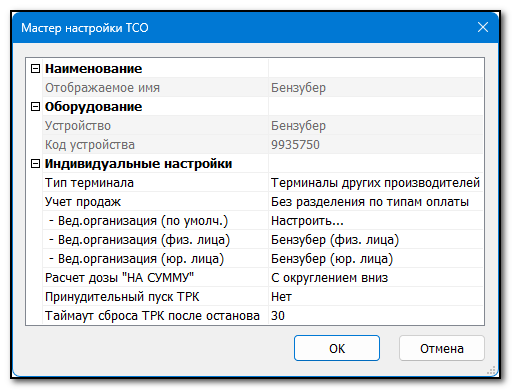Select the Тип терминала property row
Image resolution: width=512 pixels, height=390 pixels.
(x=263, y=183)
